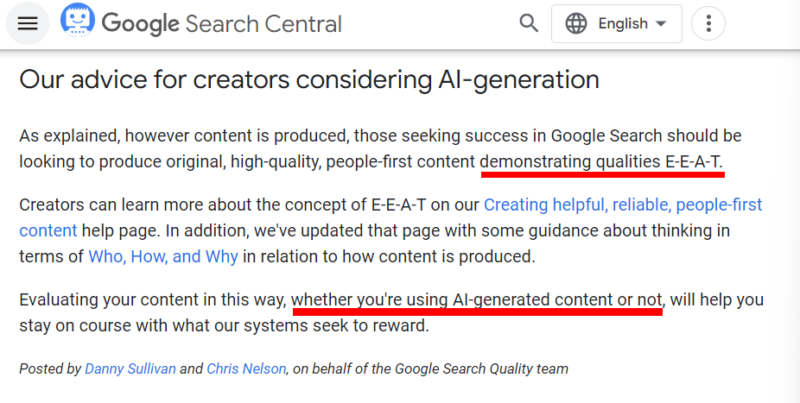Click underlined 'whether you're using AI-generated content' phrase

tap(477, 300)
